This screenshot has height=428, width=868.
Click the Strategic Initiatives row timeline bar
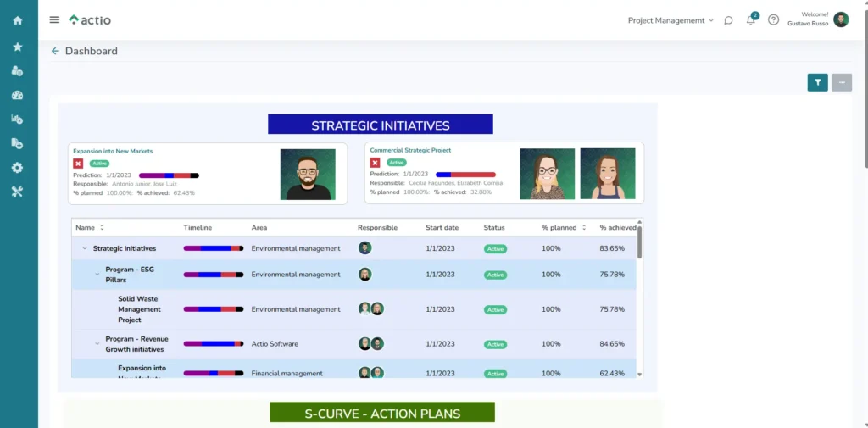pos(213,249)
